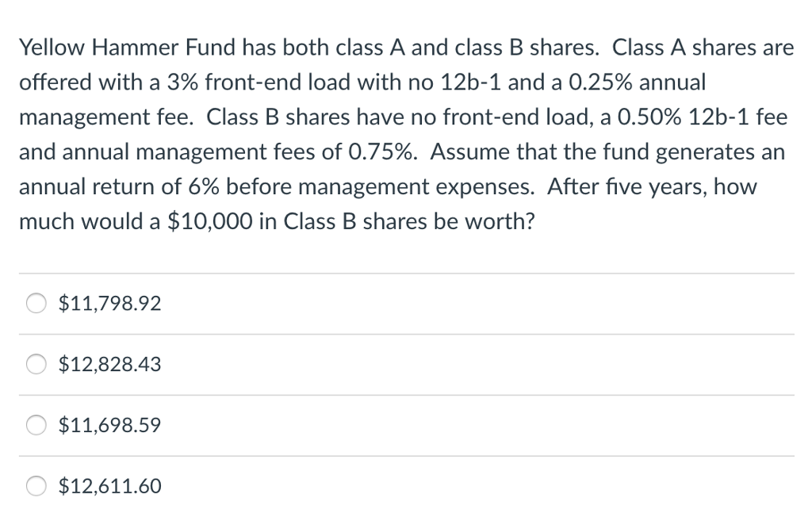Click the $11,698.59 answer text
Screen dimensions: 812x525
(x=109, y=425)
